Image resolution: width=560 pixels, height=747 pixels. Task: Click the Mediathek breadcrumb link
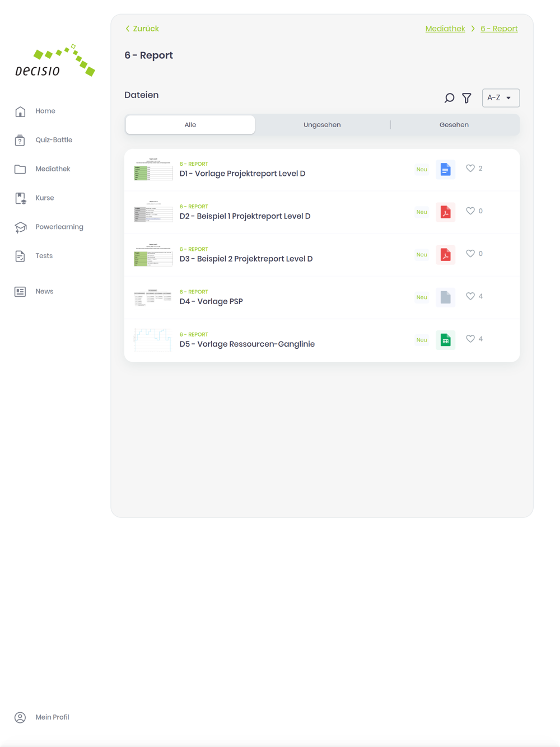tap(445, 29)
